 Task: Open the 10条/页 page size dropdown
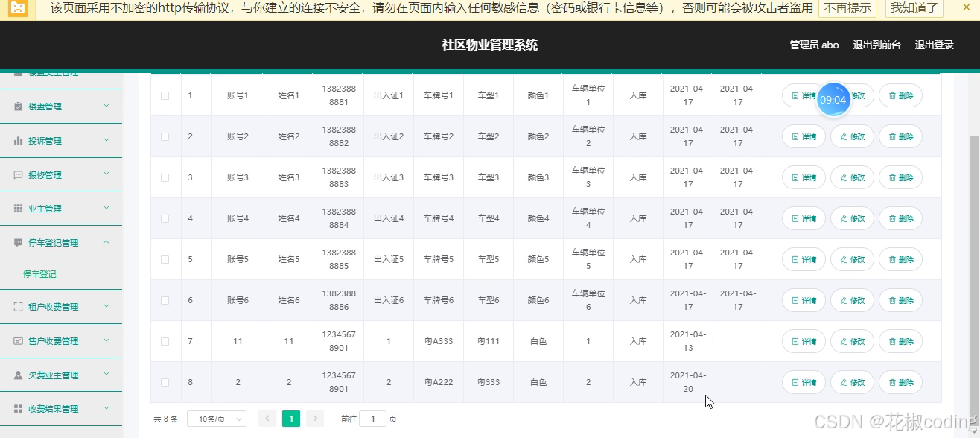(217, 419)
